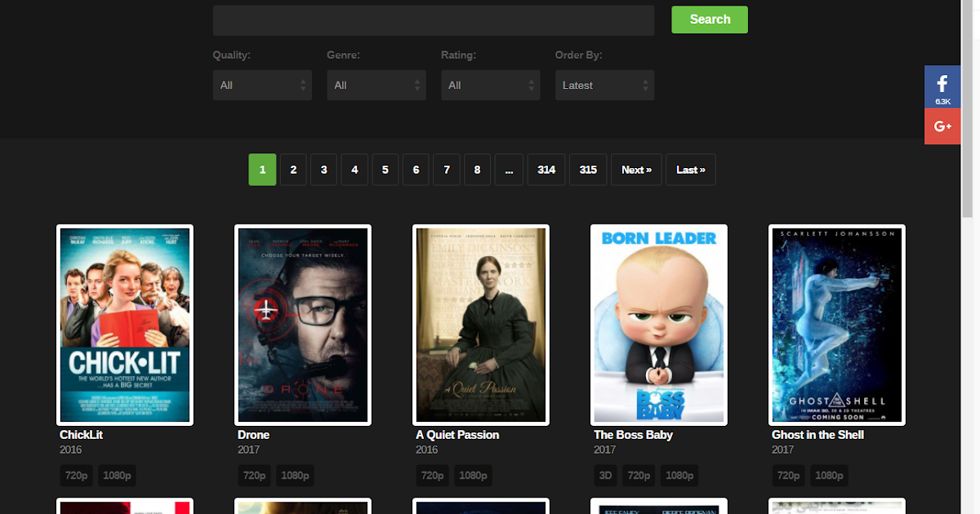Image resolution: width=980 pixels, height=514 pixels.
Task: Select 720p for Ghost in the Shell
Action: 789,476
